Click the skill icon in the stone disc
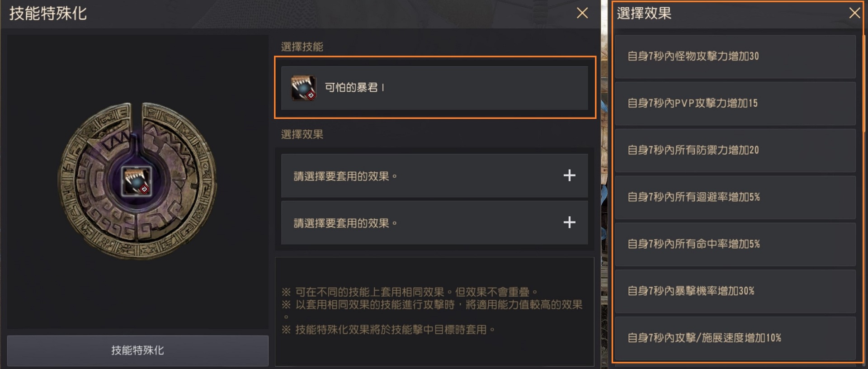Viewport: 868px width, 369px height. [137, 181]
